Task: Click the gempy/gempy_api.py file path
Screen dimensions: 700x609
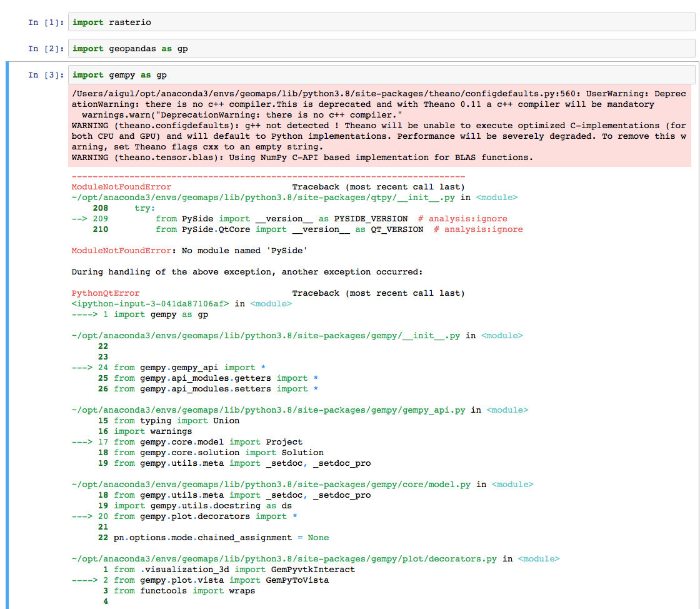Action: (268, 410)
